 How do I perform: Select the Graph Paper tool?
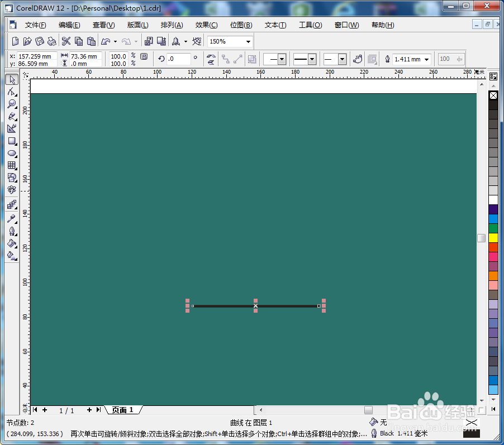click(12, 165)
